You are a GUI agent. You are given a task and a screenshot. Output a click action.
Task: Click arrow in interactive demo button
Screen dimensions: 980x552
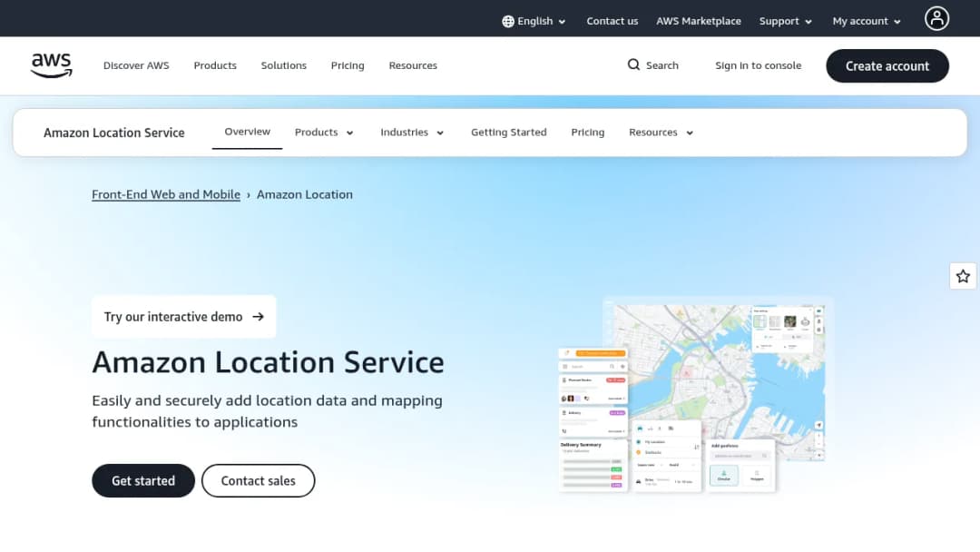(258, 317)
